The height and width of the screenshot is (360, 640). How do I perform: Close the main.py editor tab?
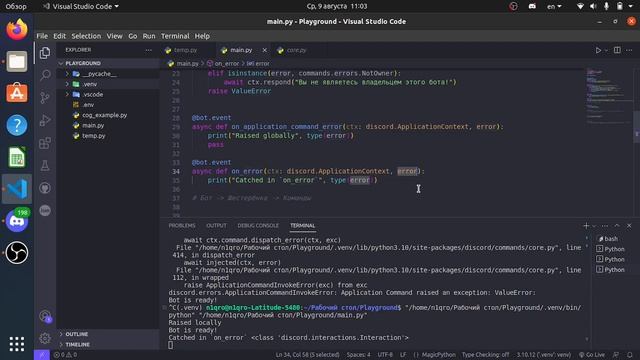coord(264,50)
